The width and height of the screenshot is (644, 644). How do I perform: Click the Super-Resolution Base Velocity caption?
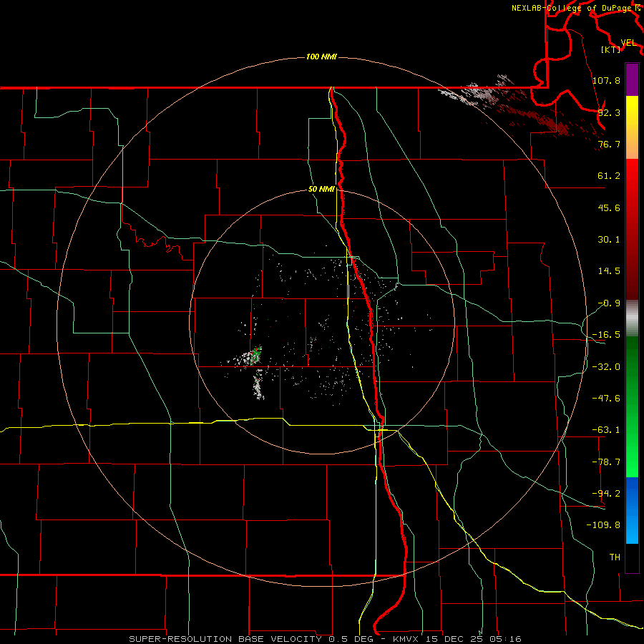tap(325, 639)
